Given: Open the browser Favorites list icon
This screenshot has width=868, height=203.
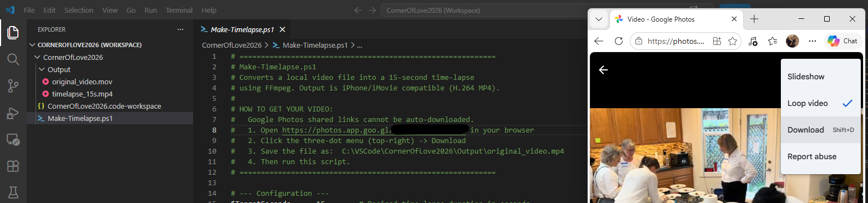Looking at the screenshot, I should (773, 41).
